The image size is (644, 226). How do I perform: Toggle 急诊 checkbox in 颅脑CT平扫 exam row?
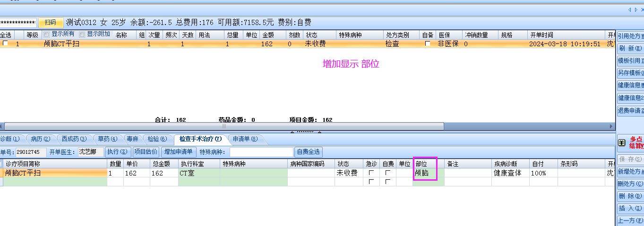(371, 173)
